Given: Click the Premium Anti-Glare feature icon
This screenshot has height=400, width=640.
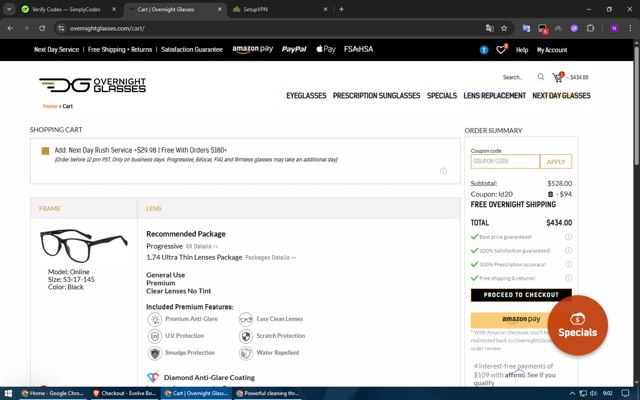Looking at the screenshot, I should point(155,319).
